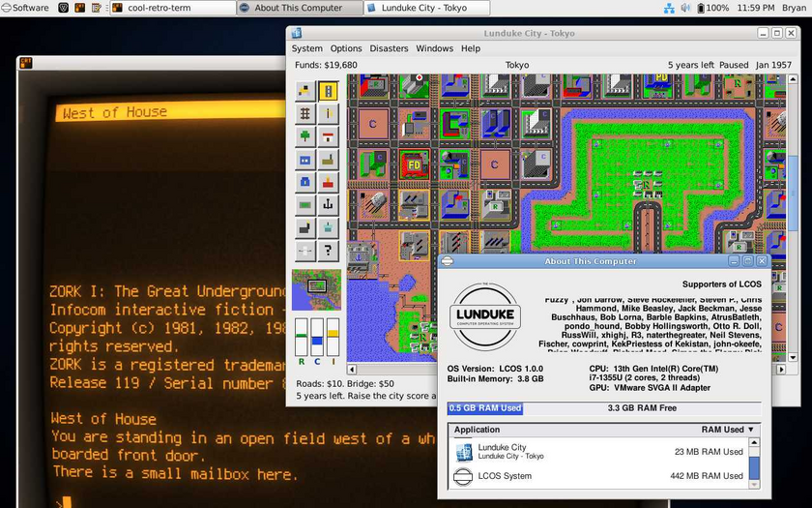Click the Lunduke logo in About window

pos(484,315)
